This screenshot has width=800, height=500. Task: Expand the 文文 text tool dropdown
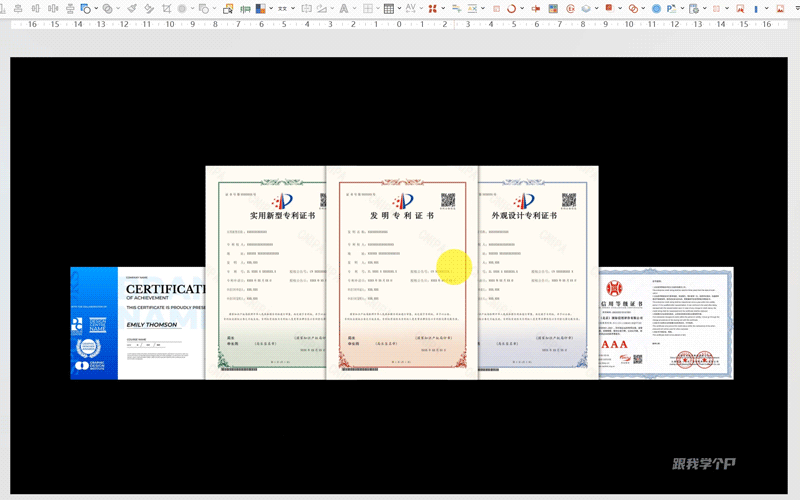[293, 8]
